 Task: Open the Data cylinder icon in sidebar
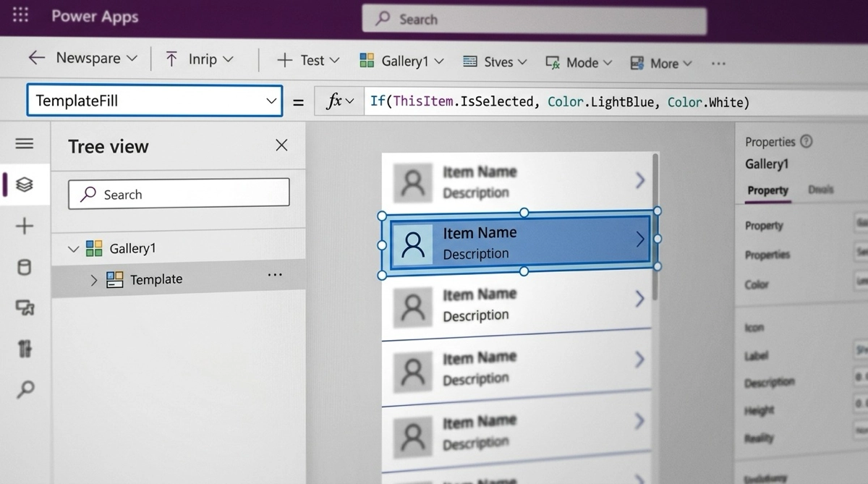(24, 268)
